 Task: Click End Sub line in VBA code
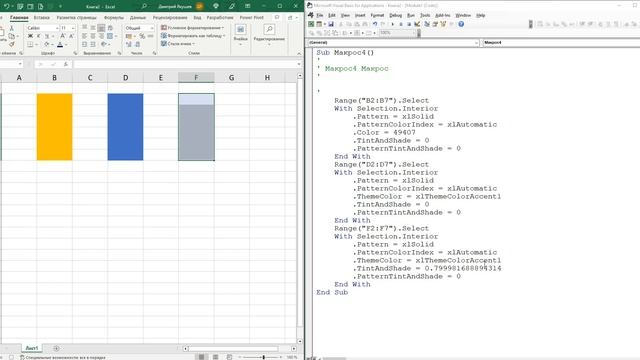point(332,292)
